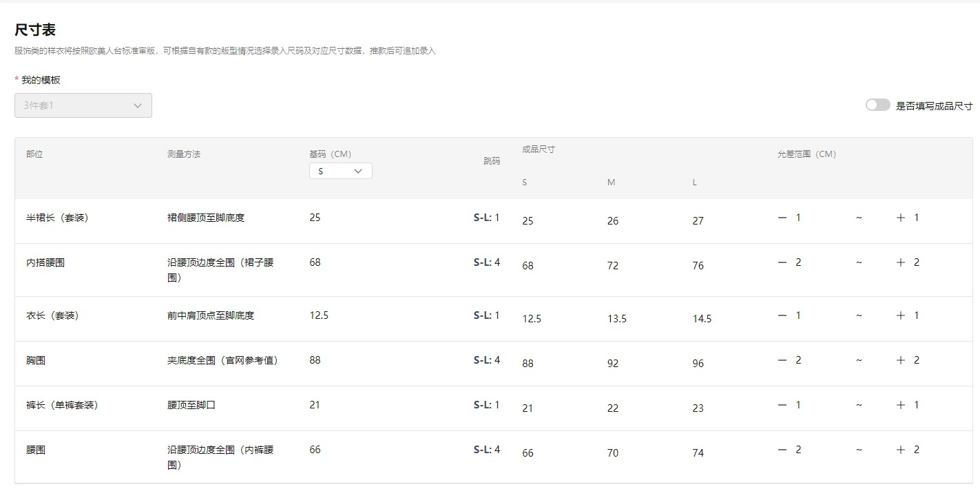Click the 成品尺寸 M column header
The height and width of the screenshot is (500, 980).
[x=611, y=183]
